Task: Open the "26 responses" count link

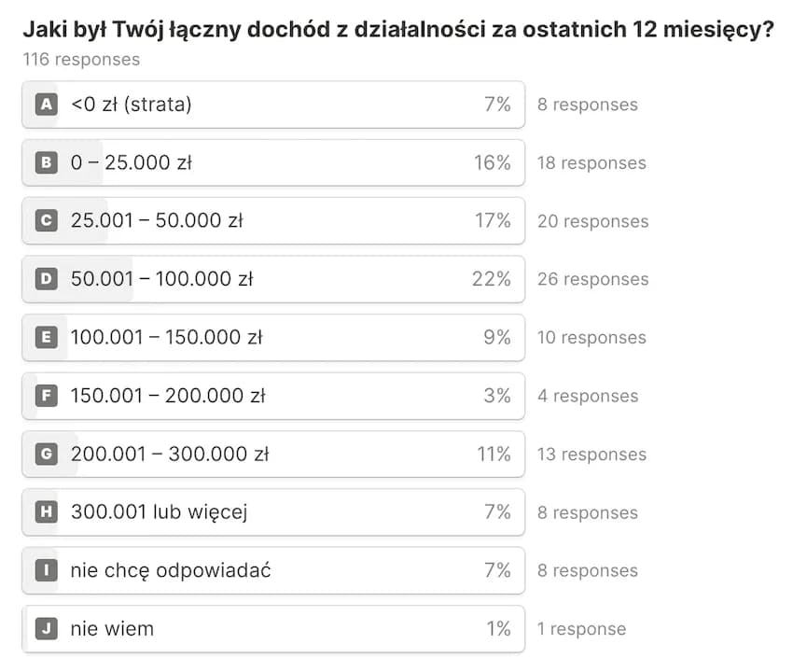Action: click(x=592, y=279)
